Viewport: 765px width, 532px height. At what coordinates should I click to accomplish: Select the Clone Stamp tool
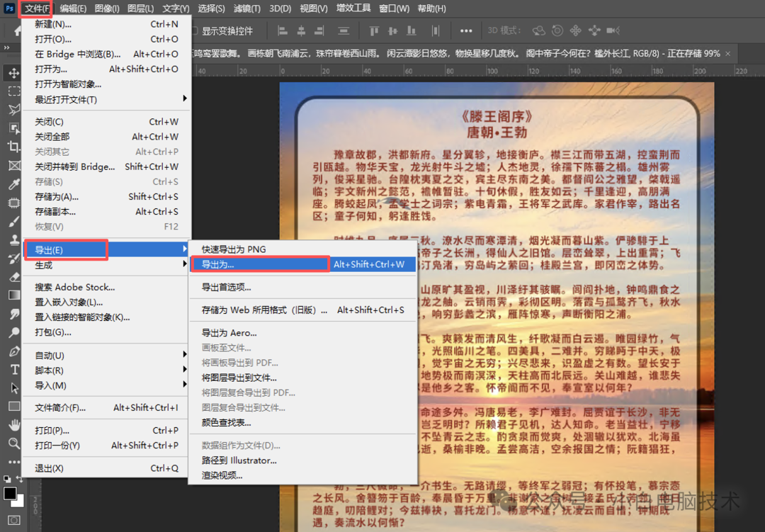click(13, 239)
